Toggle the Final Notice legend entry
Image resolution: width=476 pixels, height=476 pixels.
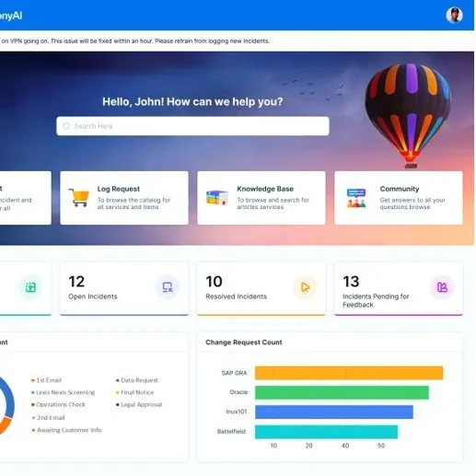pos(134,392)
